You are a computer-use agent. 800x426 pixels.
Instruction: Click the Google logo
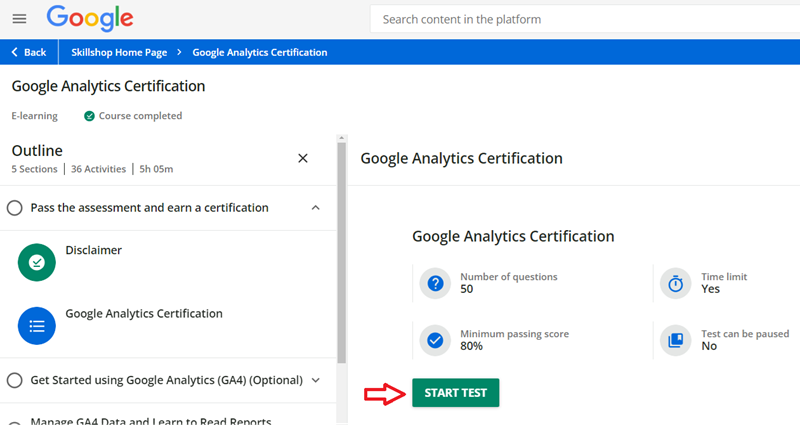90,19
